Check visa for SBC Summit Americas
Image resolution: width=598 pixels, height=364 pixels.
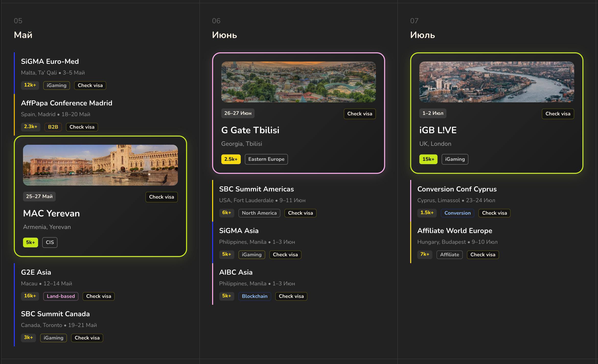point(300,213)
